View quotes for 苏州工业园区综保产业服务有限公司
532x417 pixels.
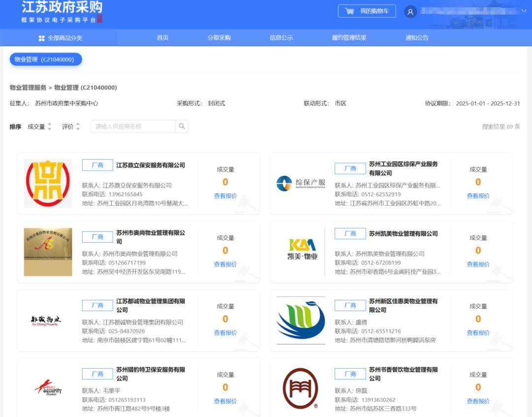[478, 196]
